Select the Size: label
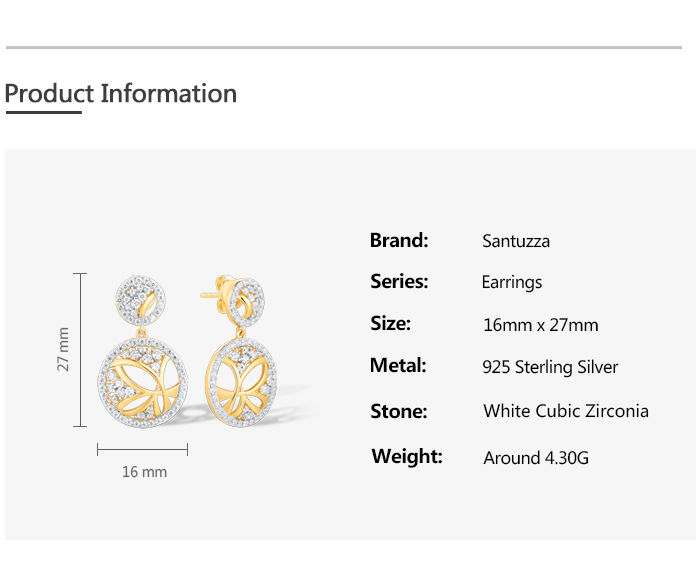The image size is (700, 588). tap(390, 324)
